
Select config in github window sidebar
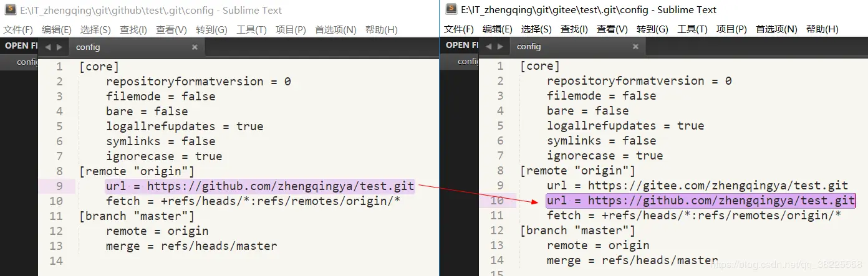pyautogui.click(x=27, y=62)
